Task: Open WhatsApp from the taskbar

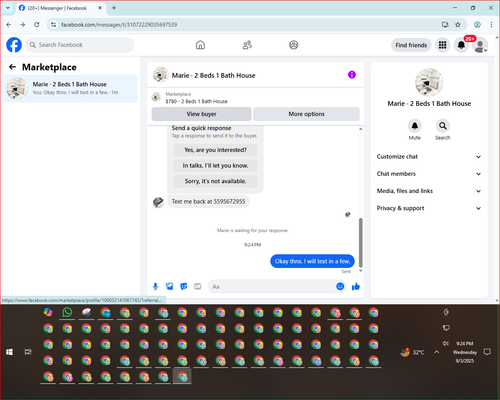Action: [x=67, y=312]
